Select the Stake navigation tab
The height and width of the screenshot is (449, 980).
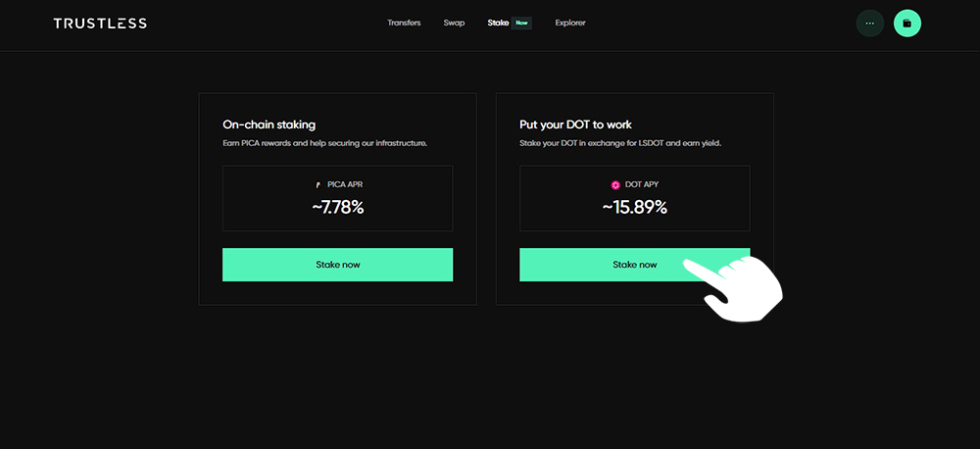(498, 24)
